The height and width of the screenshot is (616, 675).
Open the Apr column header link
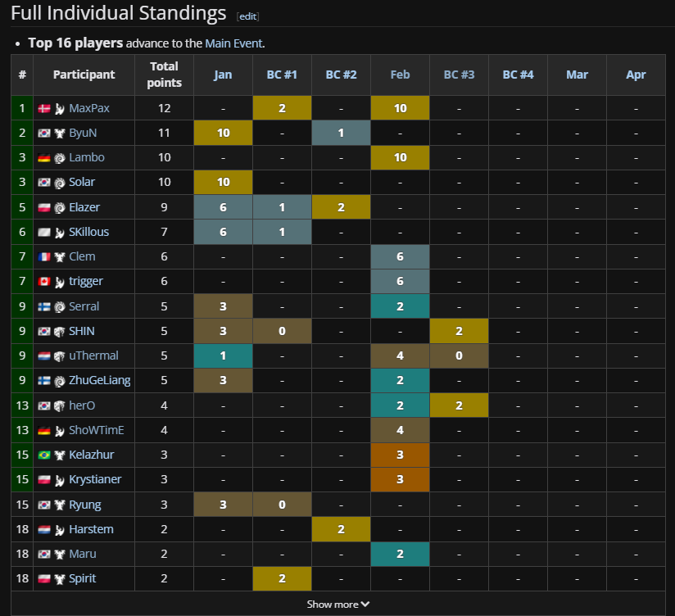[636, 75]
